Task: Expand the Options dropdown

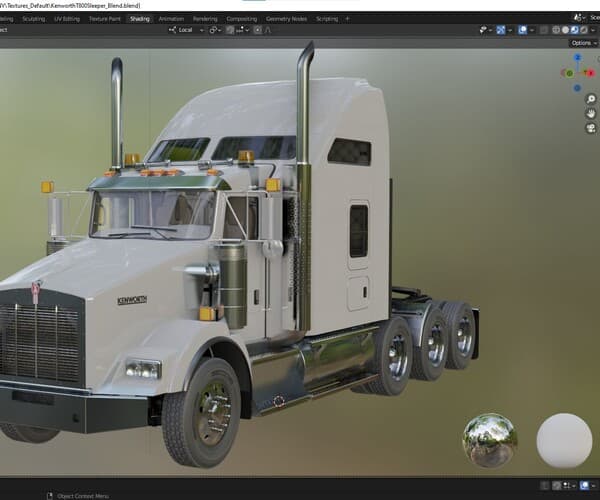Action: [583, 43]
